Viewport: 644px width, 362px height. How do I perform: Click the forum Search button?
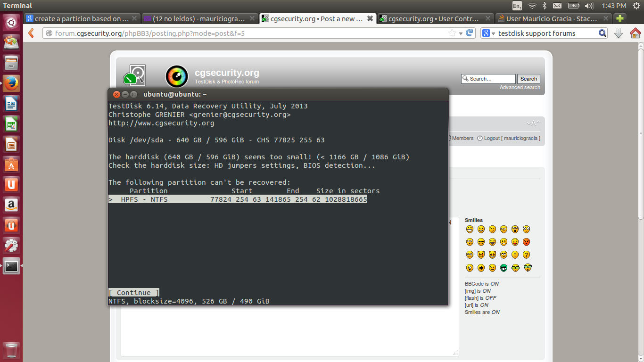point(528,79)
